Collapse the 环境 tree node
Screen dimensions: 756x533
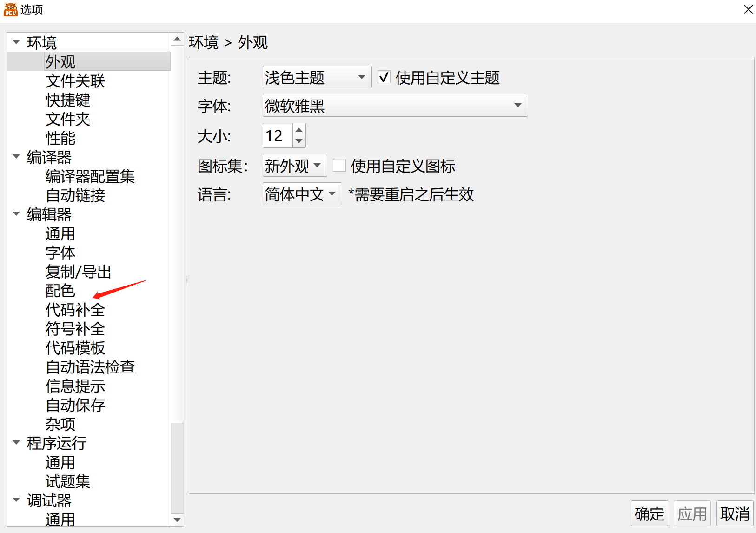click(16, 42)
